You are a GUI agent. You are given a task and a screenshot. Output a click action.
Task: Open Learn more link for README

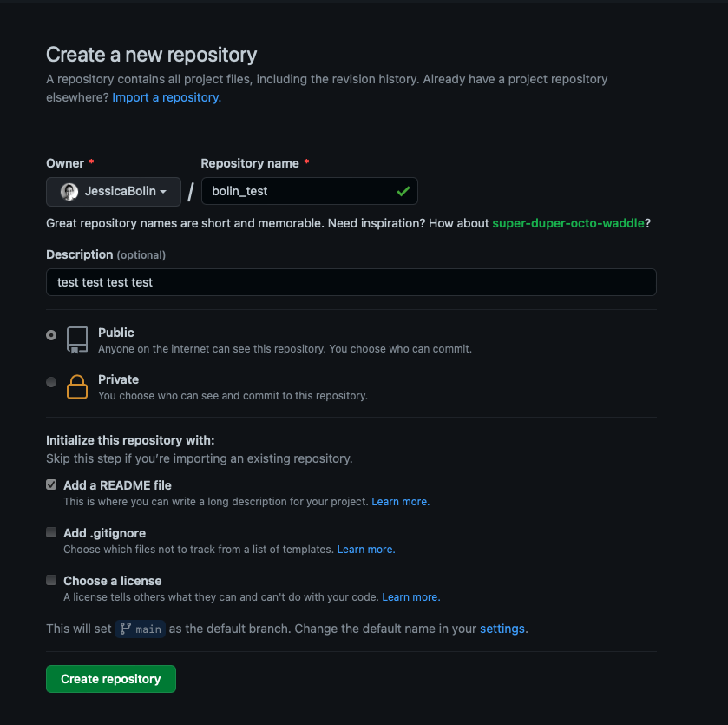[400, 502]
